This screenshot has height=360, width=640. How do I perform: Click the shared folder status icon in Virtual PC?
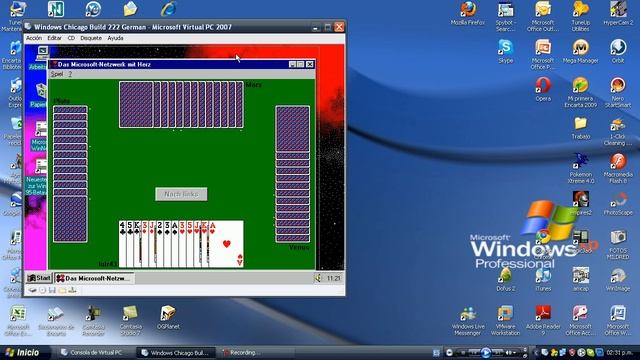pyautogui.click(x=62, y=290)
